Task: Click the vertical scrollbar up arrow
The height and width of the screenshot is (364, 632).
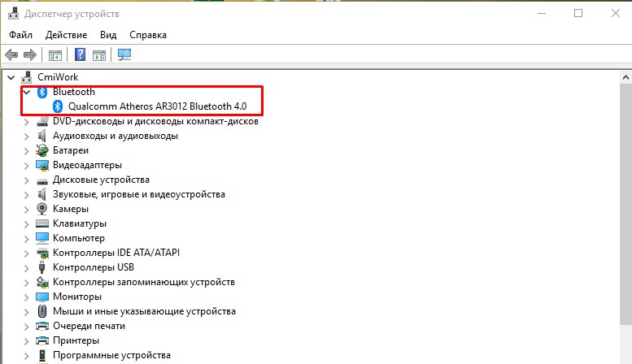Action: (625, 77)
